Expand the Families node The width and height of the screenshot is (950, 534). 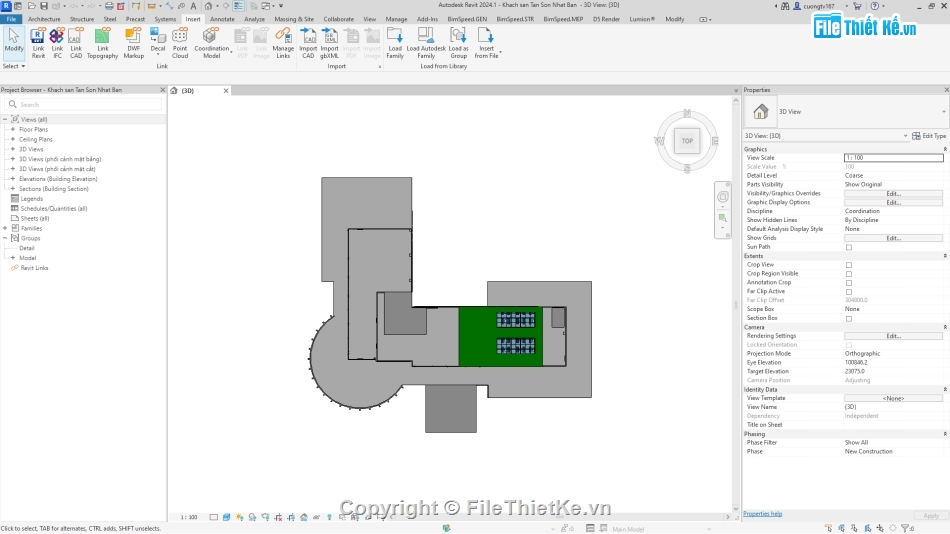(x=5, y=228)
